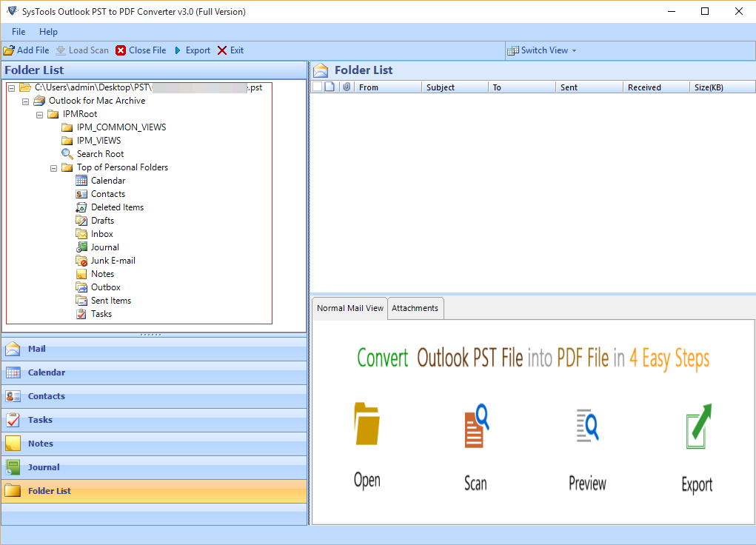Click the pane splitter grip dots
This screenshot has height=545, width=756.
click(x=150, y=335)
